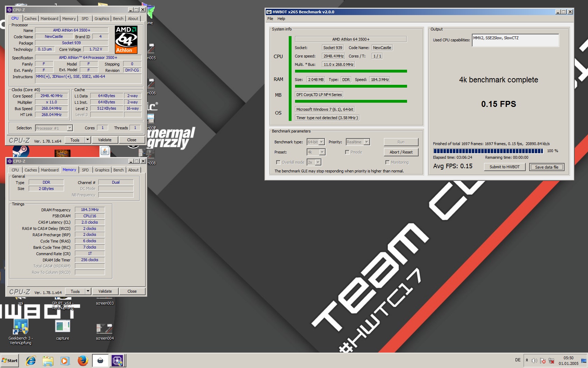Click Abort / Reset button
Image resolution: width=588 pixels, height=368 pixels.
[401, 152]
